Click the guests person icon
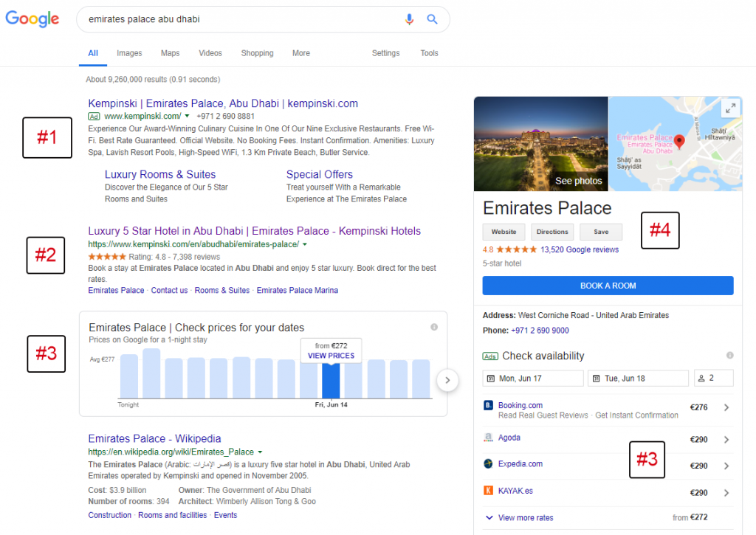The image size is (756, 535). point(701,379)
